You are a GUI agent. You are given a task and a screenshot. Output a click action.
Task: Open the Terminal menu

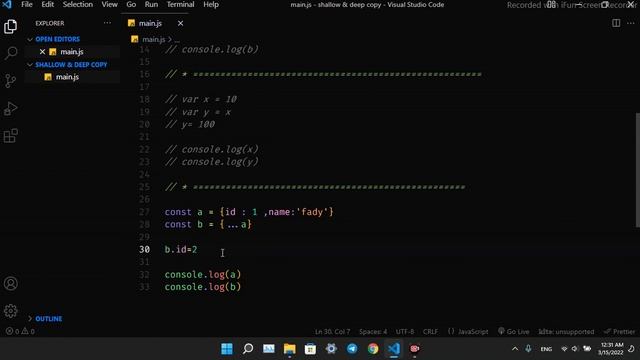pos(180,4)
